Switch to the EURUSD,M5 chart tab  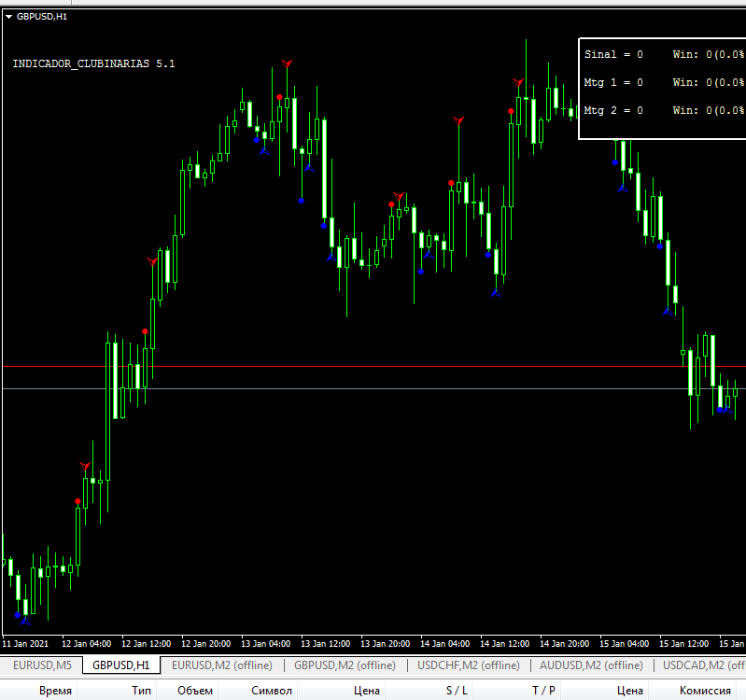(x=42, y=665)
